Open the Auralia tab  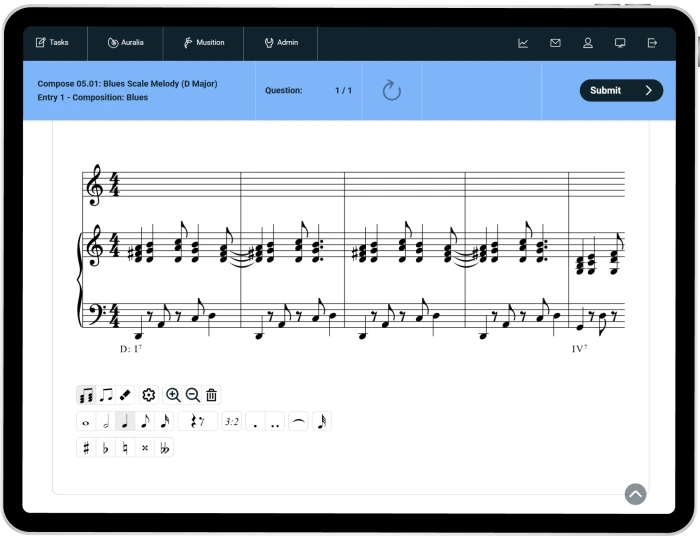pos(125,43)
